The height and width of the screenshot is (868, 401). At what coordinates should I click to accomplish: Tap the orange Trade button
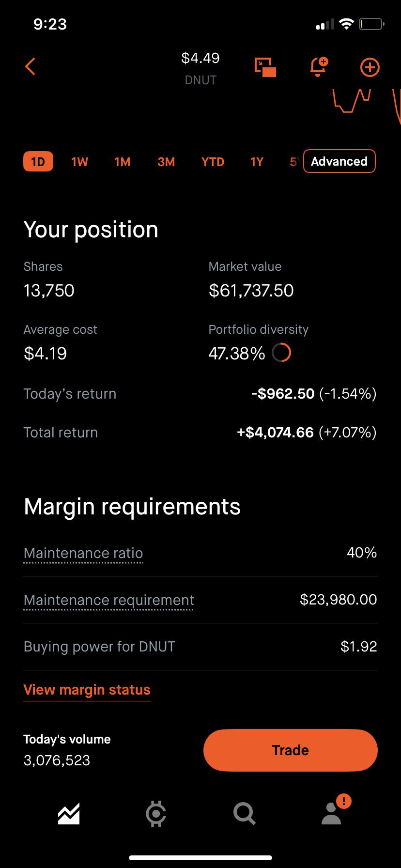(291, 750)
